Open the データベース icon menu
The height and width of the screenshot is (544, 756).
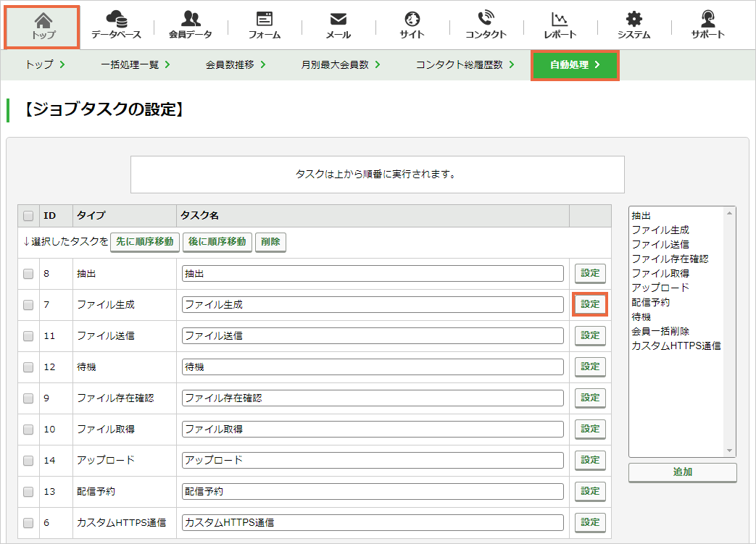[116, 26]
